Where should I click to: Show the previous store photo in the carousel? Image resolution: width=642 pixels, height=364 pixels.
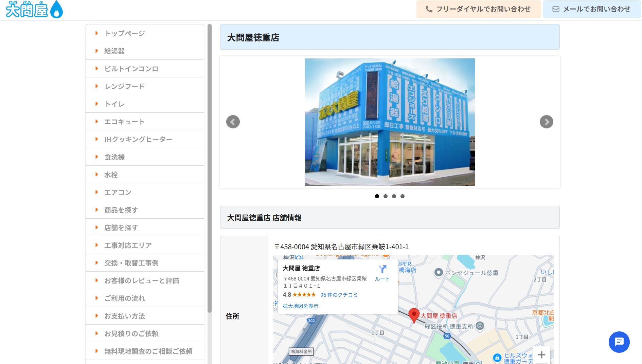(233, 122)
